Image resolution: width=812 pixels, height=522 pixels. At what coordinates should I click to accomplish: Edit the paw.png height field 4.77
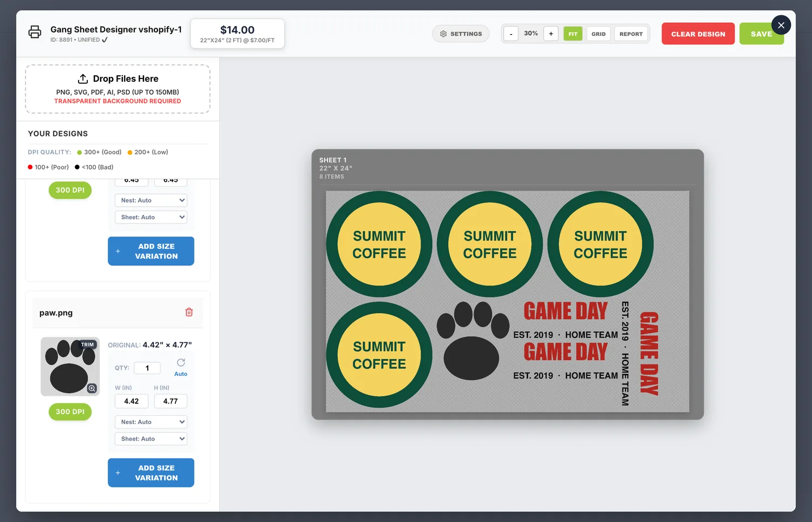171,401
